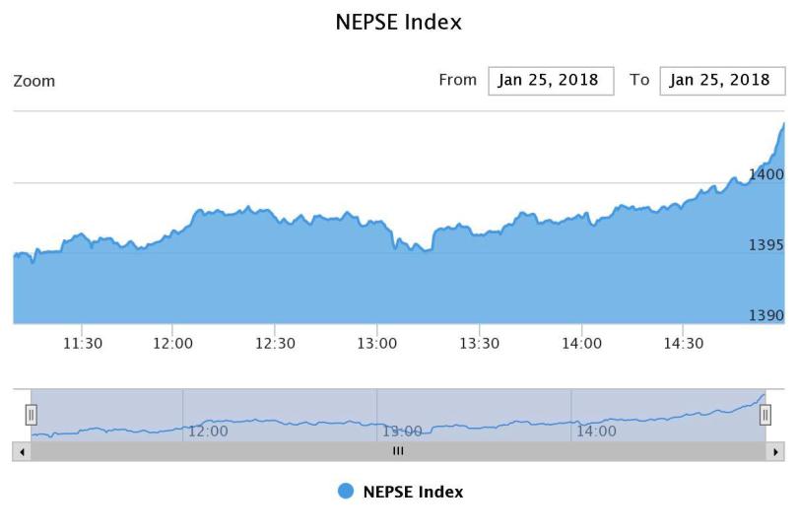Click the scrollbar center grip icon
The height and width of the screenshot is (532, 798).
click(x=398, y=451)
